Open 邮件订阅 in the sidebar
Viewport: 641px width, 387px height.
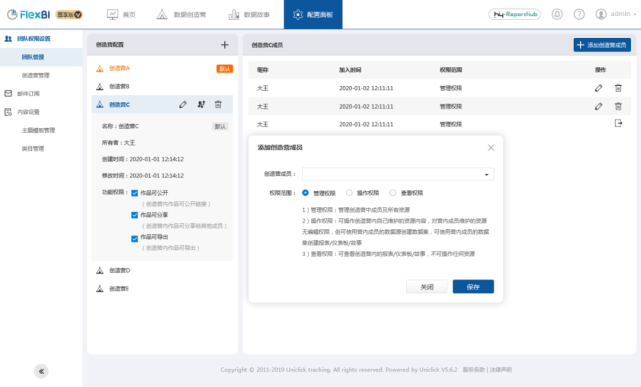tap(28, 94)
